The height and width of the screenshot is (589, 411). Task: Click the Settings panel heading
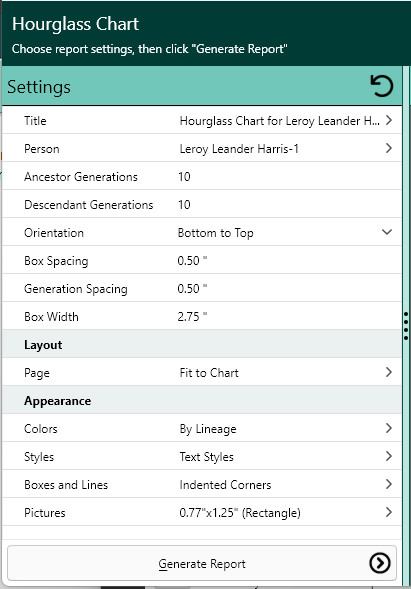[39, 87]
